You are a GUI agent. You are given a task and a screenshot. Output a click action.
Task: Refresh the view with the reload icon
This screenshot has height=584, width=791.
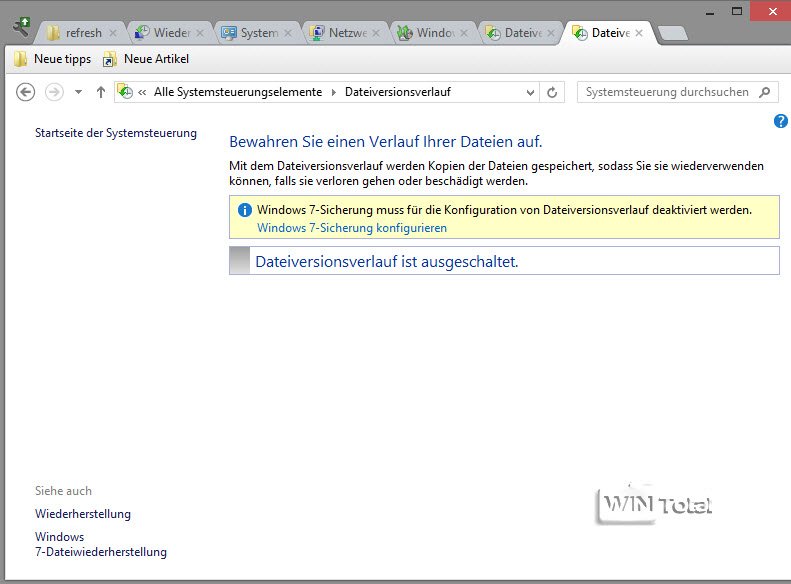[x=552, y=92]
